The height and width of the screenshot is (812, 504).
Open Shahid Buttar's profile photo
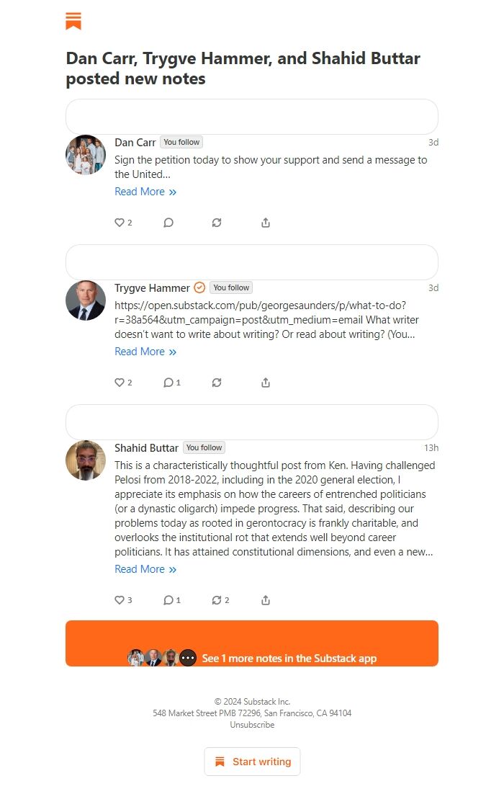(86, 460)
